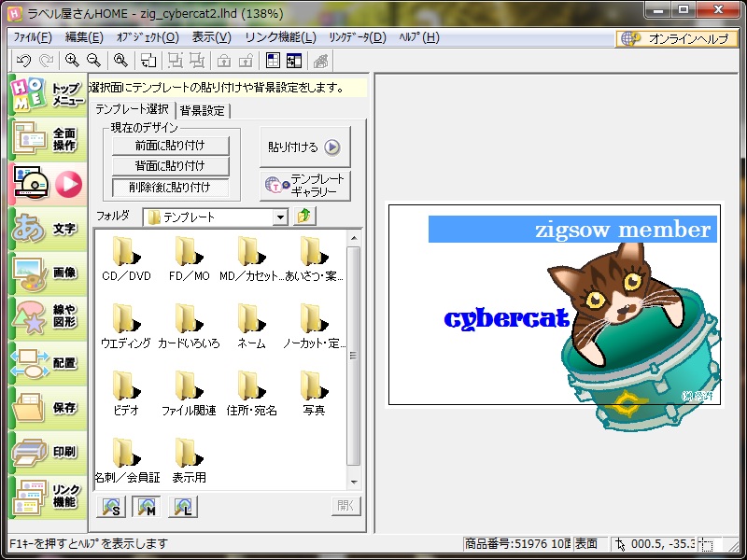Select the 写真 template folder

(314, 394)
